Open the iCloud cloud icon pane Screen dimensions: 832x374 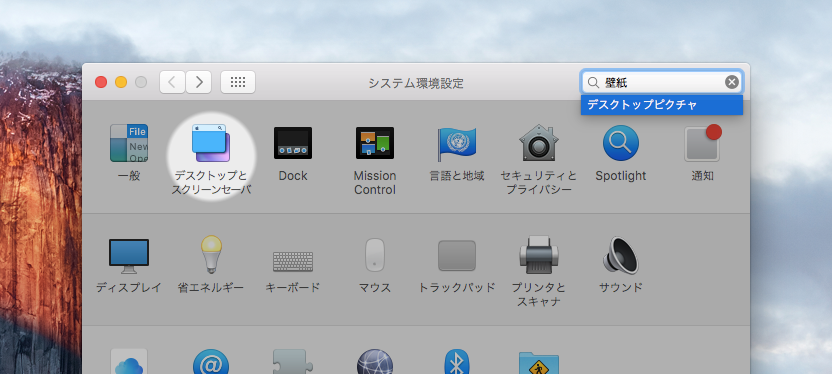click(x=129, y=361)
